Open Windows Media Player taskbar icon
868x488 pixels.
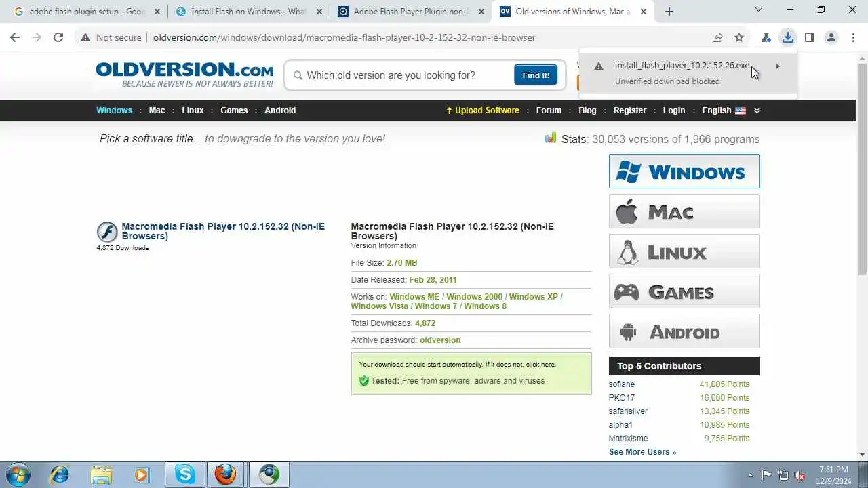[x=141, y=474]
